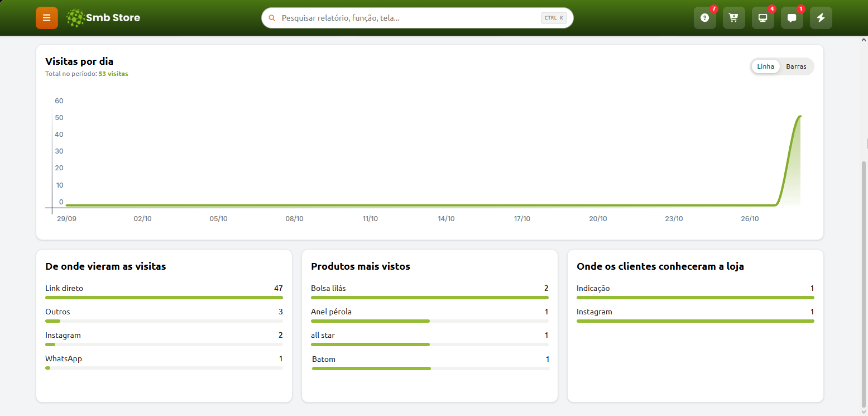Screen dimensions: 868x416
Task: Select the Outros source label
Action: pos(57,312)
